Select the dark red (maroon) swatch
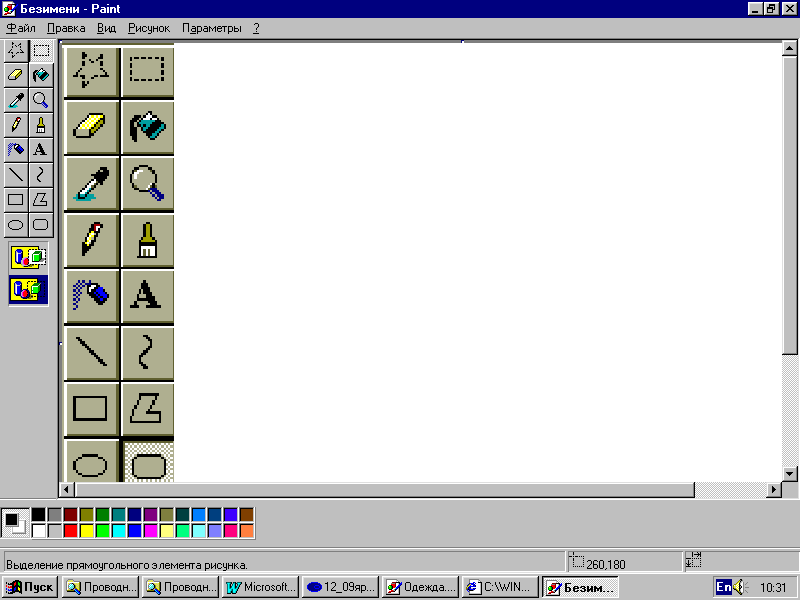This screenshot has width=800, height=600. pyautogui.click(x=70, y=514)
